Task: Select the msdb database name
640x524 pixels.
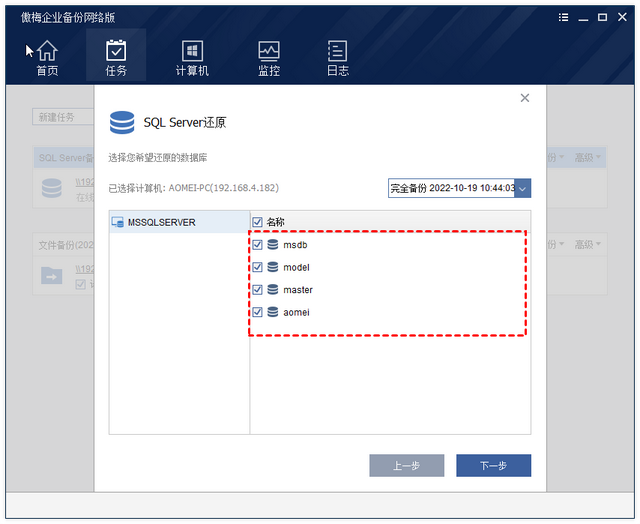Action: [295, 245]
